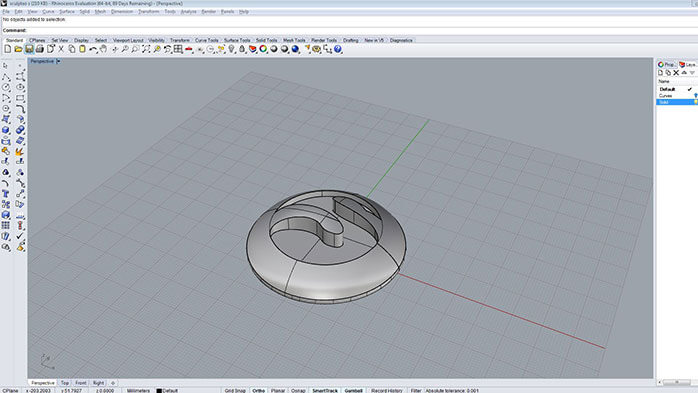This screenshot has height=393, width=698.
Task: Switch to the Top viewport tab
Action: [x=65, y=383]
